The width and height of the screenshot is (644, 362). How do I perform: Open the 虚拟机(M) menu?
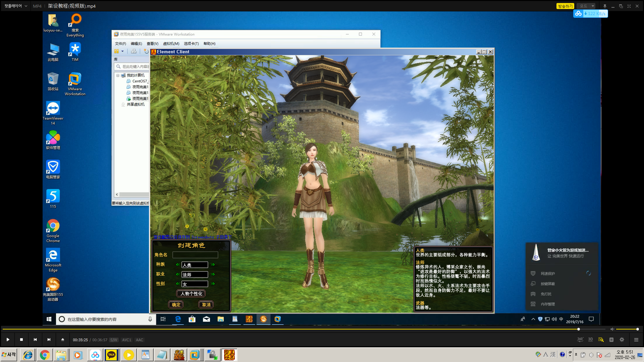[x=171, y=44]
